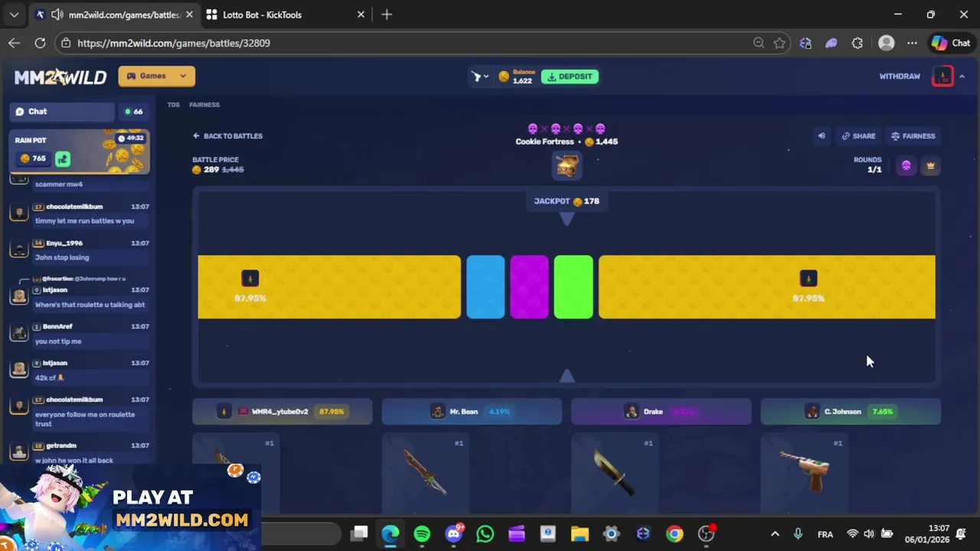Open browser settings and more menu
The image size is (980, 551).
912,43
